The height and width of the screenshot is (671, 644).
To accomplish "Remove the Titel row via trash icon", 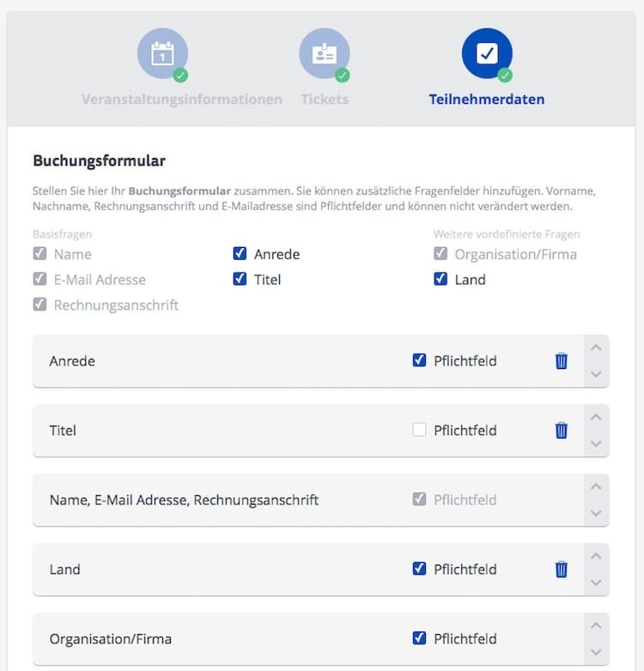I will [562, 431].
